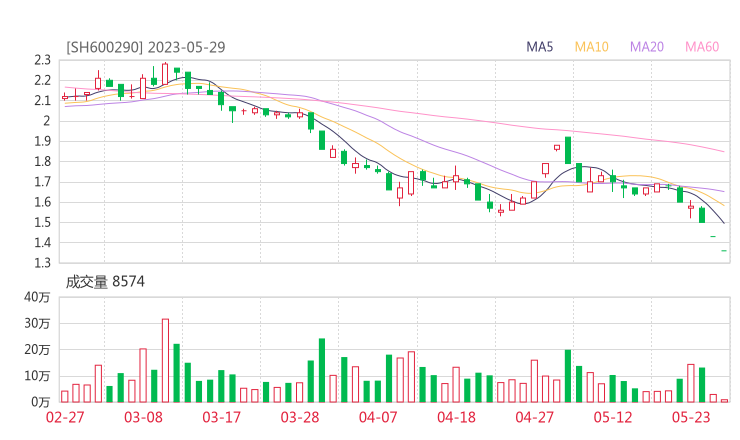The width and height of the screenshot is (740, 440).
Task: Click the 1.3 price axis label
Action: [x=42, y=262]
